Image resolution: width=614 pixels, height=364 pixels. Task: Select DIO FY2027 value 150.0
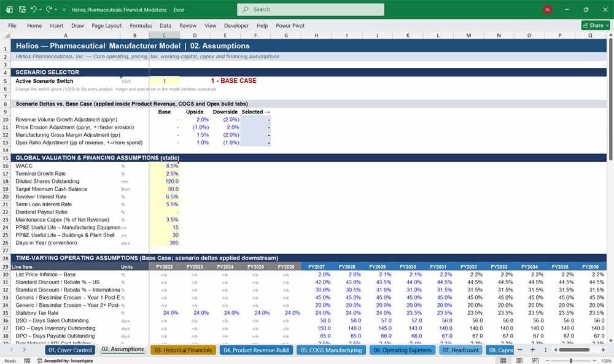click(316, 328)
